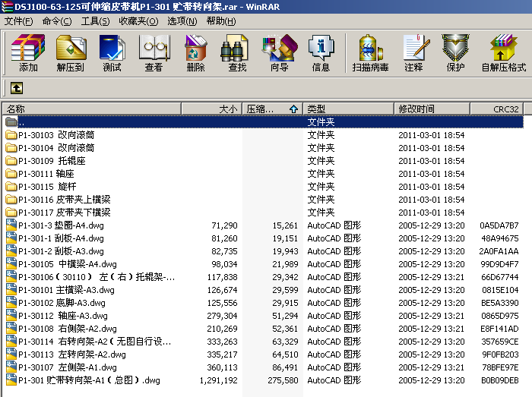Open the 收藏夹(O) menu
Viewport: 532px width, 397px height.
(x=138, y=20)
